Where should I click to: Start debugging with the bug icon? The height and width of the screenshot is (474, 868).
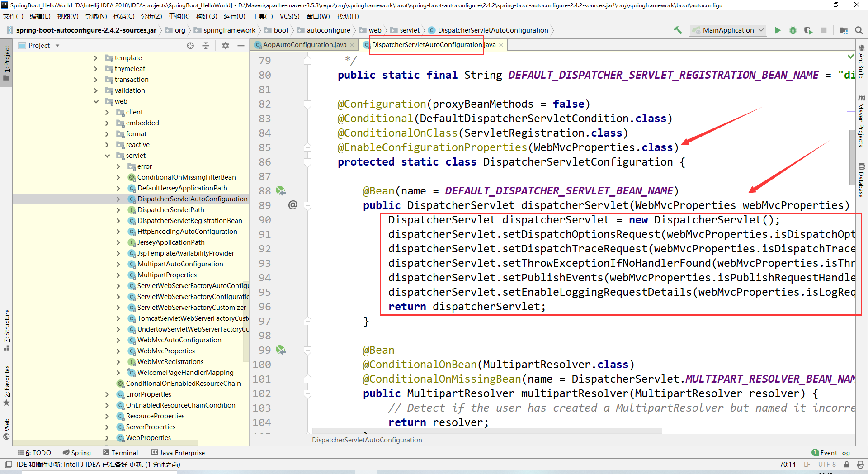[793, 30]
